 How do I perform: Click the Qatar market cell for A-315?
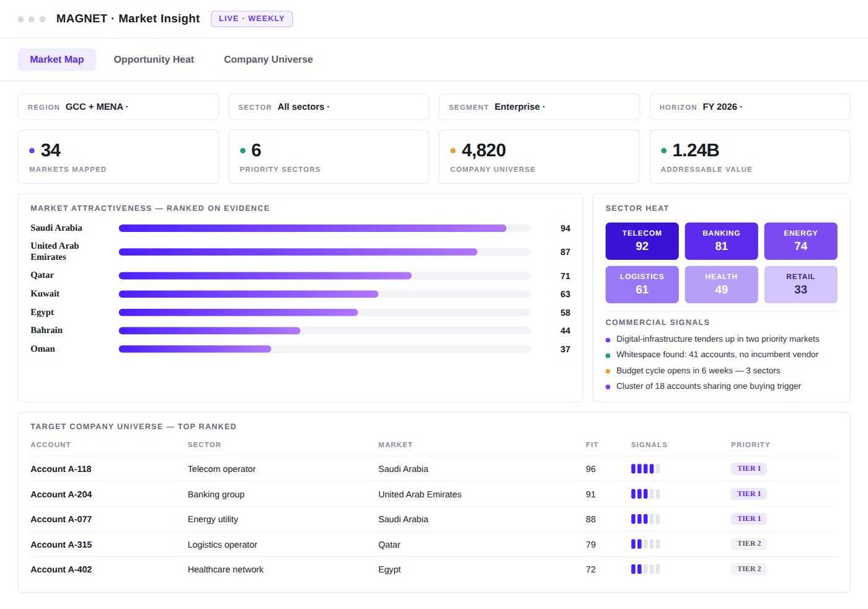[389, 545]
